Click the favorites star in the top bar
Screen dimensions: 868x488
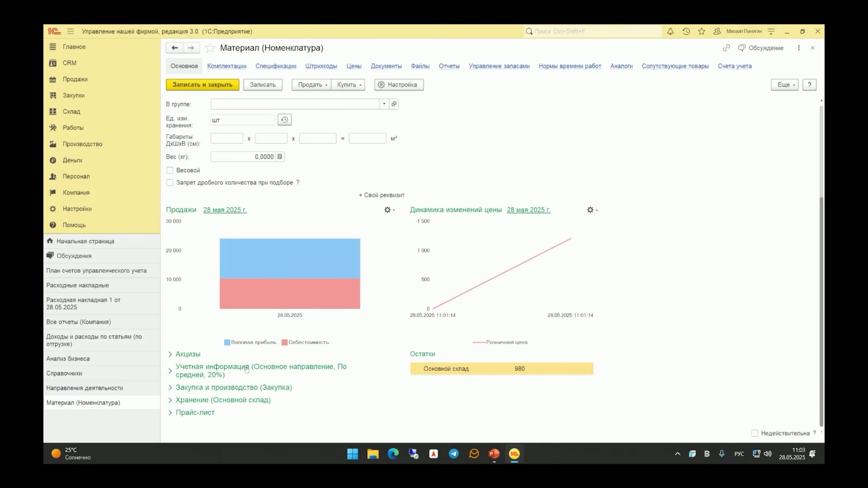pos(702,32)
